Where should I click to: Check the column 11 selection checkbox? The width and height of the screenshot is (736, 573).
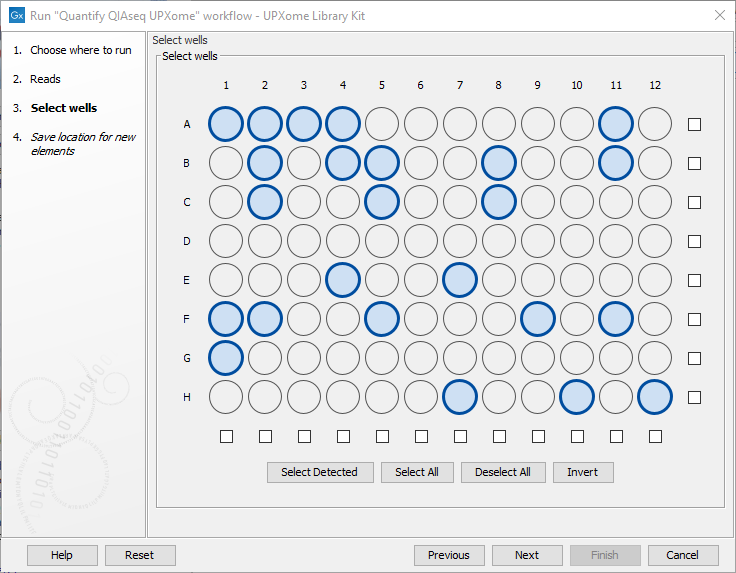click(616, 436)
